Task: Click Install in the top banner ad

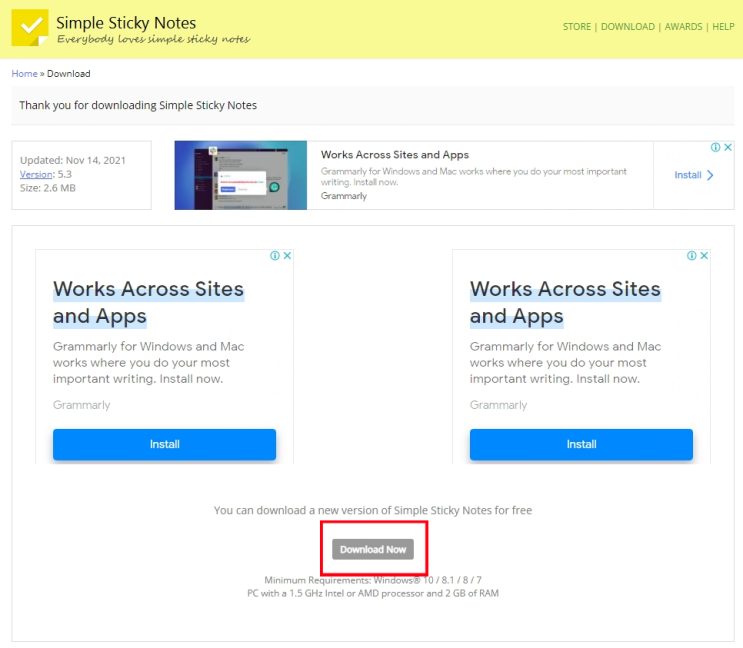Action: (688, 175)
